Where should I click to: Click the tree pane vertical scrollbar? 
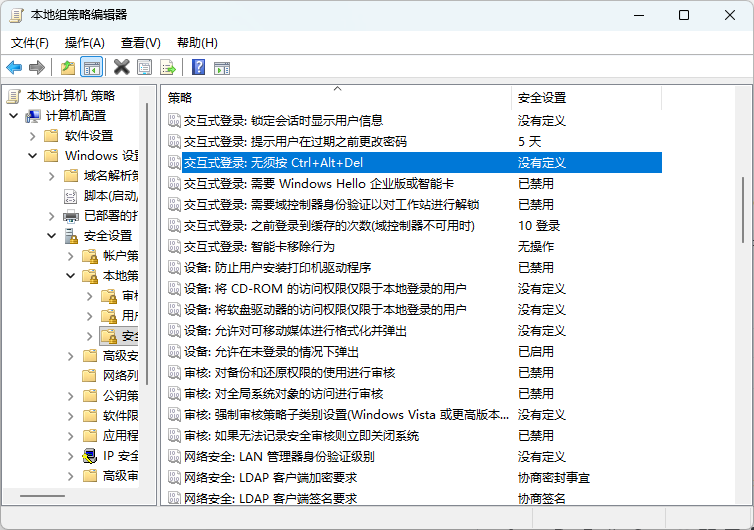(147, 244)
